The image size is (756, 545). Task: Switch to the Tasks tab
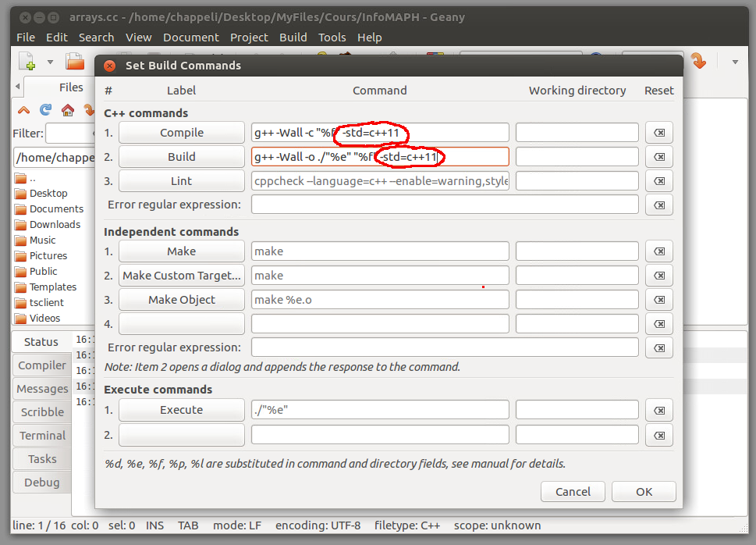[x=41, y=458]
